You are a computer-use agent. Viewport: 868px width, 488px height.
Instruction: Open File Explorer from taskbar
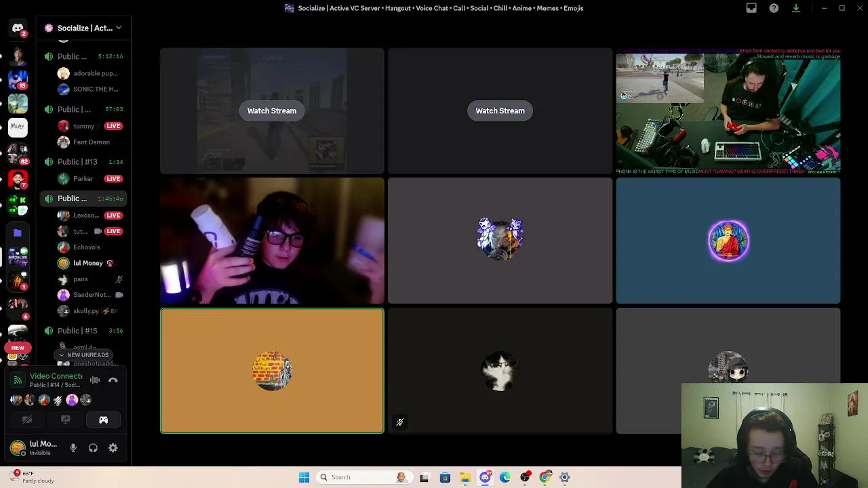click(x=465, y=477)
